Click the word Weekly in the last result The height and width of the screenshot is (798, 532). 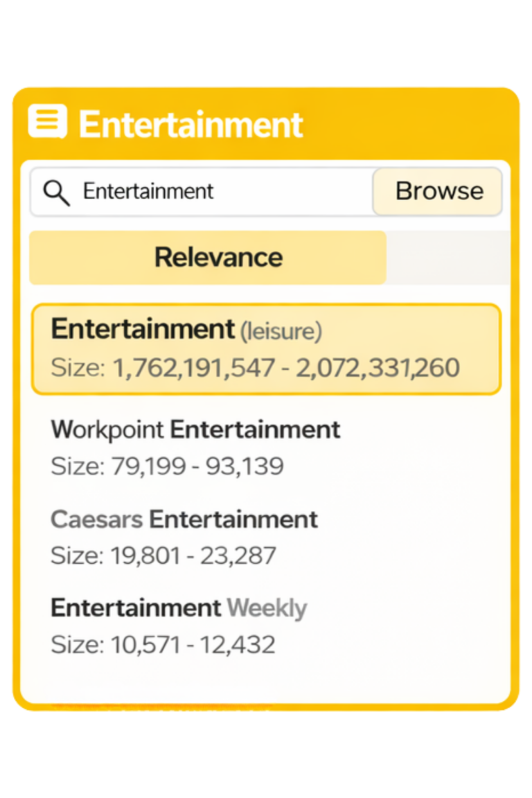[267, 609]
